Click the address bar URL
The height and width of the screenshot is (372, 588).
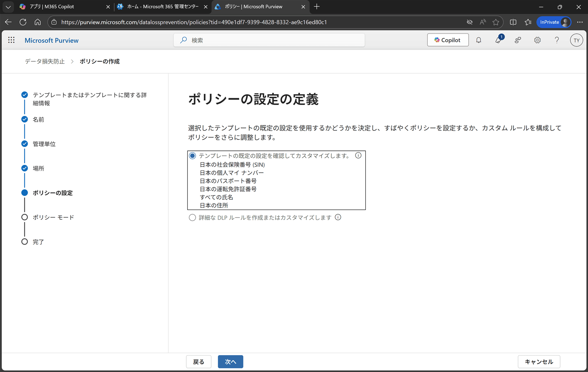pos(194,22)
